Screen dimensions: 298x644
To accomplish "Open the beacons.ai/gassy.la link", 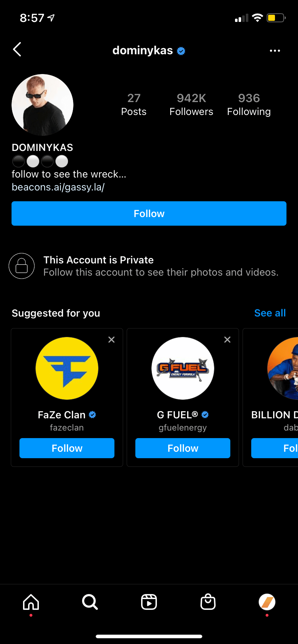I will tap(58, 187).
